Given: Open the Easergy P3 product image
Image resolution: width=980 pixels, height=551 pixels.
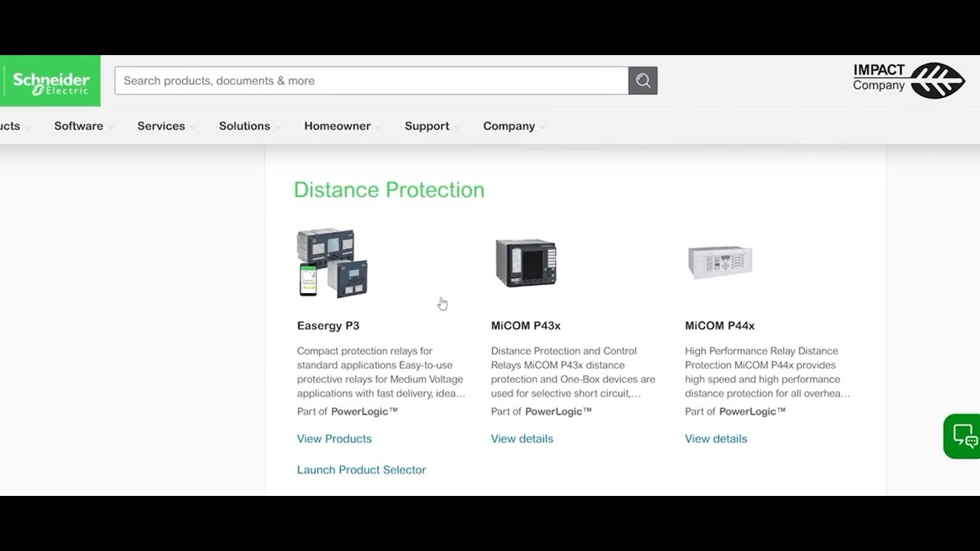Looking at the screenshot, I should [x=333, y=262].
